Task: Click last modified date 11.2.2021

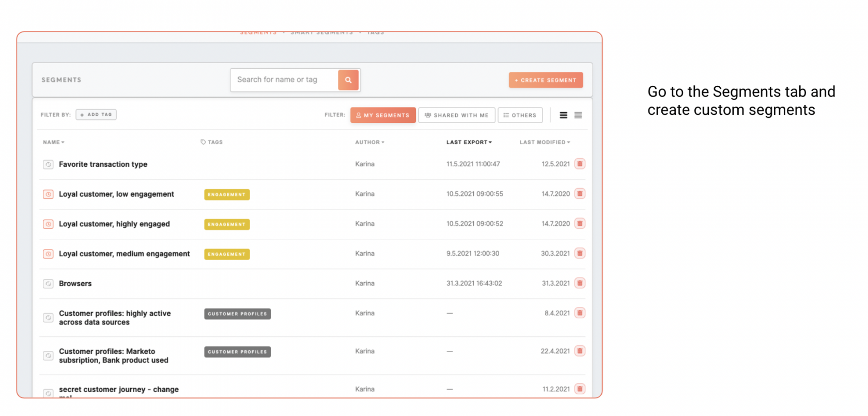Action: point(556,389)
